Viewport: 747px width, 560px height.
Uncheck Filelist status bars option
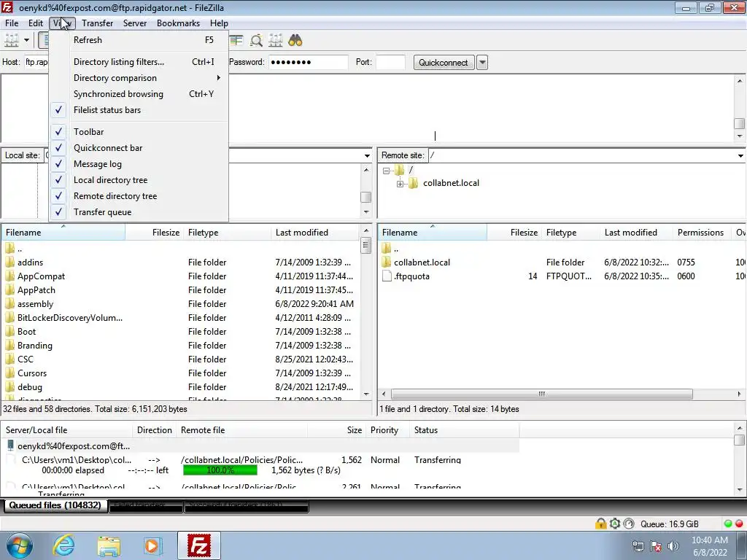click(139, 110)
